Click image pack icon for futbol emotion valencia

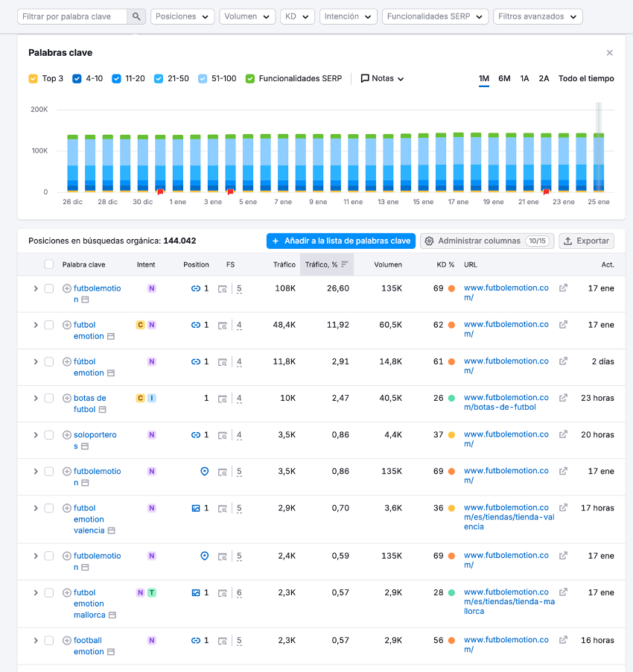coord(196,508)
